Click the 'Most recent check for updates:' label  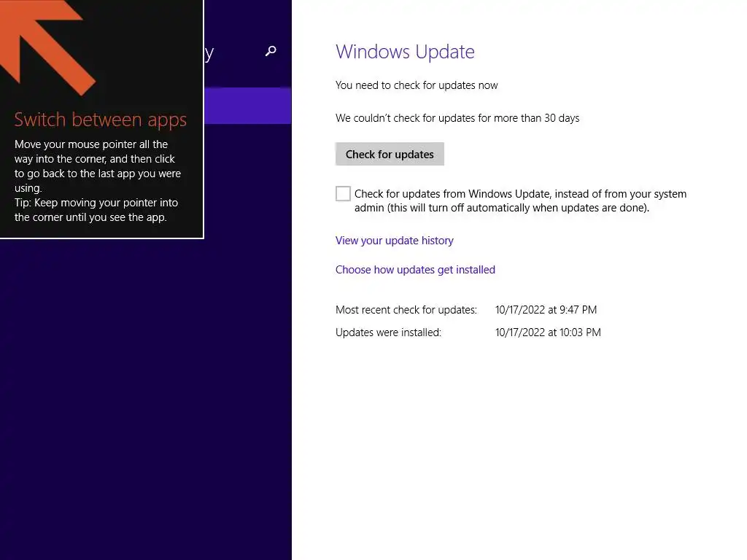[x=406, y=310]
